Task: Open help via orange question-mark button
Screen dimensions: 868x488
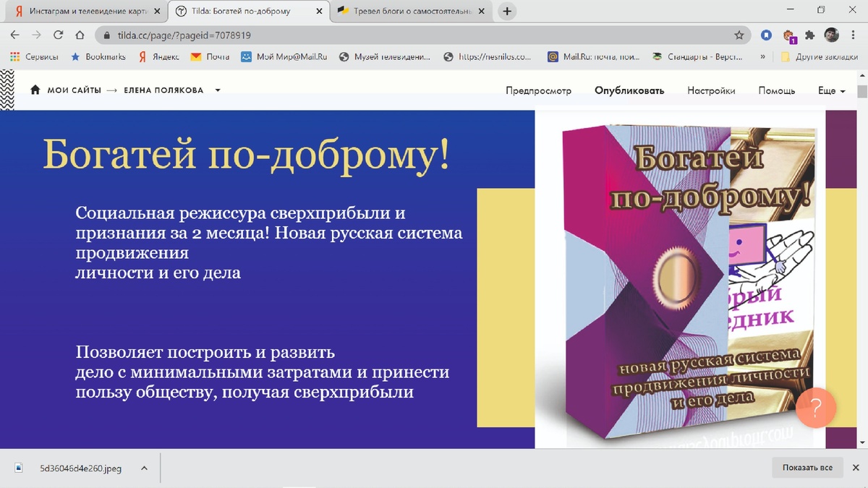Action: [816, 408]
